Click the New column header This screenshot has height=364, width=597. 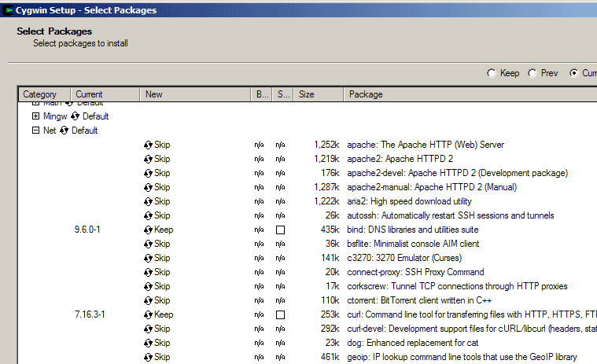(x=195, y=94)
